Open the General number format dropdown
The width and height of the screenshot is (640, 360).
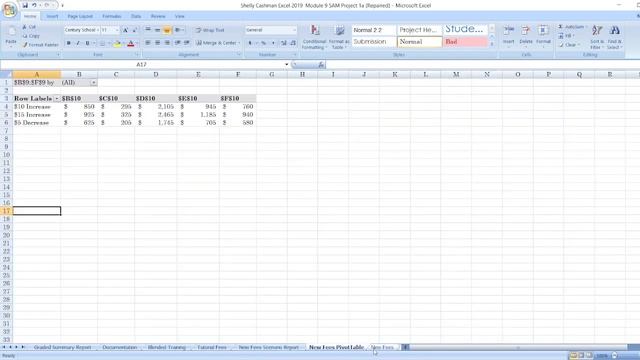294,30
